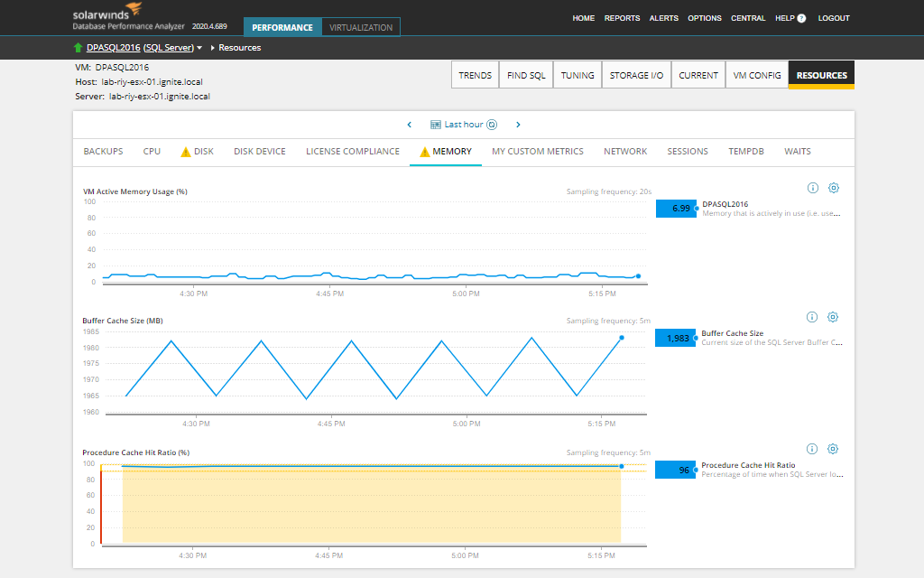
Task: Click the DPASQL2016 server link
Action: pyautogui.click(x=113, y=47)
